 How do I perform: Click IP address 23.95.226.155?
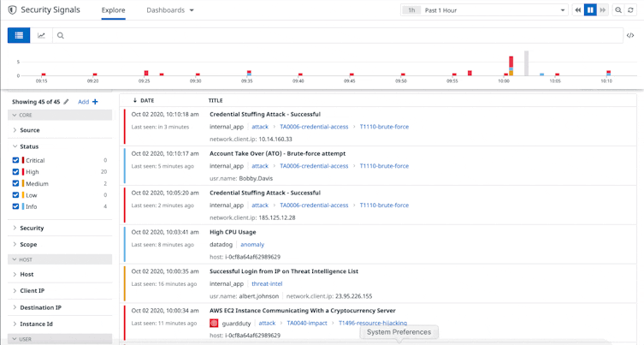tap(353, 296)
